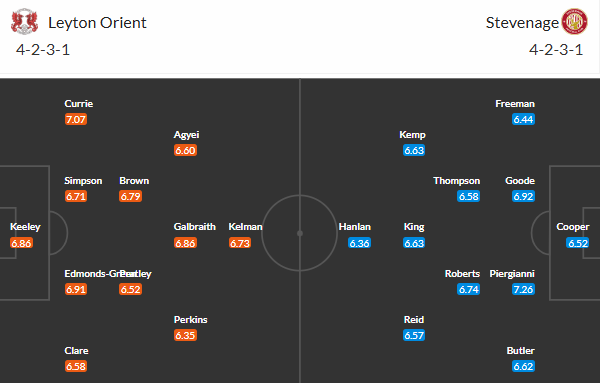Image resolution: width=600 pixels, height=383 pixels.
Task: Select Roberts' 6.74 rating badge
Action: click(x=468, y=289)
